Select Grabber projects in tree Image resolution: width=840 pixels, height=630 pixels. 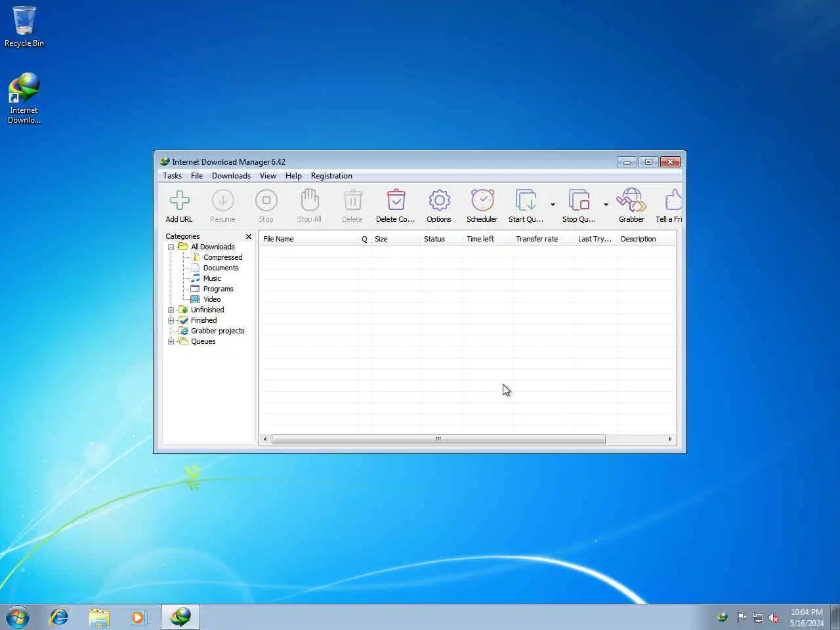[x=217, y=331]
